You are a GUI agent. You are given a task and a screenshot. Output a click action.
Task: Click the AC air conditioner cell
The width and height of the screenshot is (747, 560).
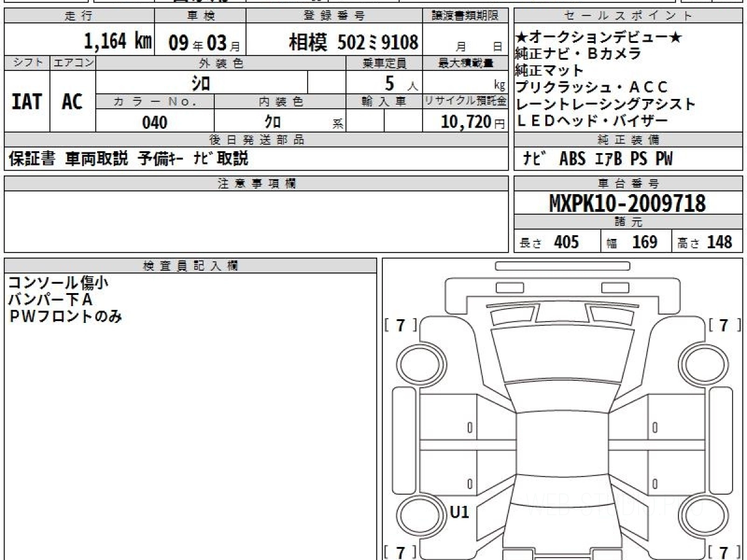[72, 101]
